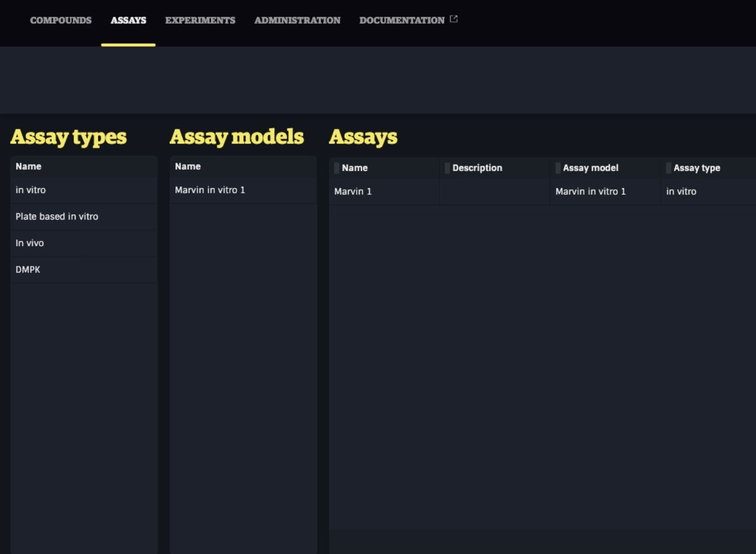This screenshot has width=756, height=554.
Task: Go to the Administration tab
Action: point(297,21)
